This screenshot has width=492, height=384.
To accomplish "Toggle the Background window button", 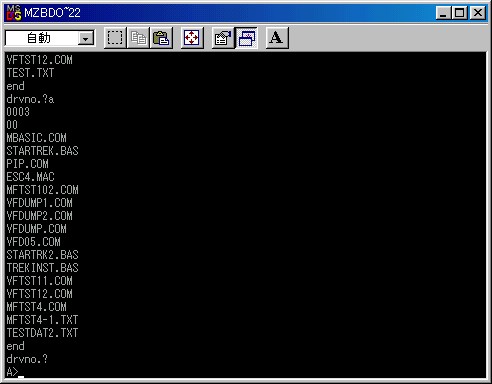I will click(246, 38).
